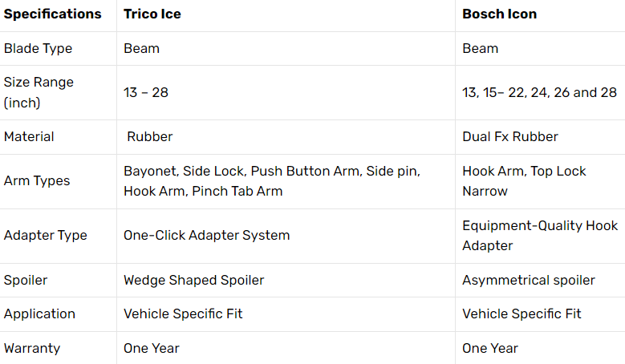Image resolution: width=625 pixels, height=364 pixels.
Task: Select the Bosch Icon column header
Action: [x=500, y=14]
